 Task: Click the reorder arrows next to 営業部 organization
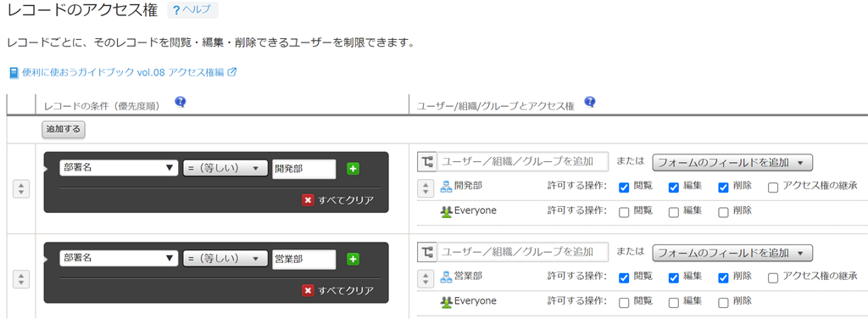click(425, 278)
